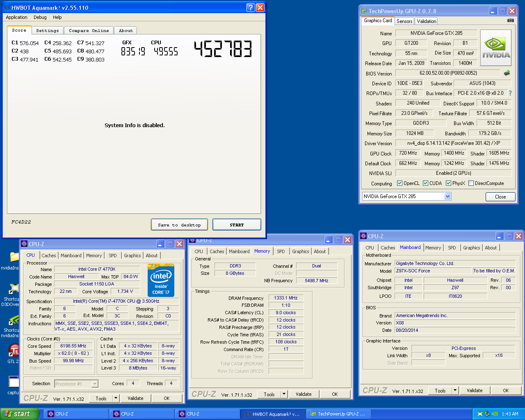Click the Driver Version field in GPU-Z

[x=453, y=143]
